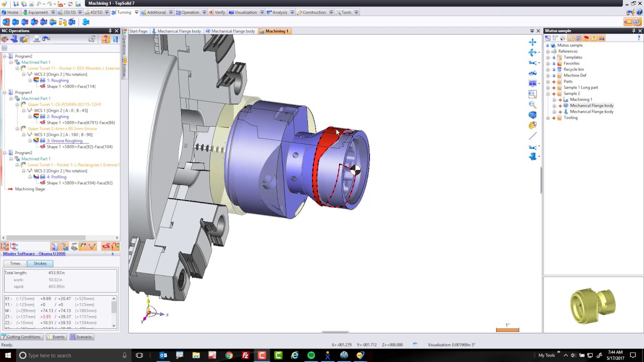The height and width of the screenshot is (362, 644).
Task: Click the view orientation arrows icon below pan
Action: 533,52
